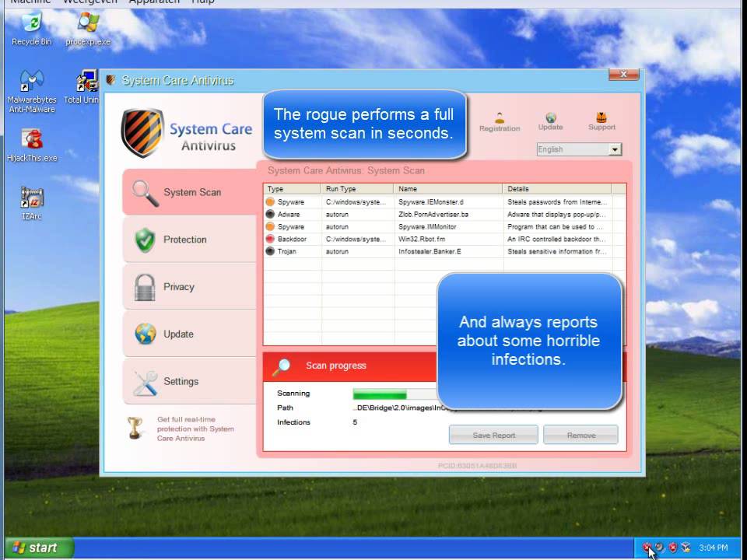Switch to the System Scan tab

click(189, 192)
